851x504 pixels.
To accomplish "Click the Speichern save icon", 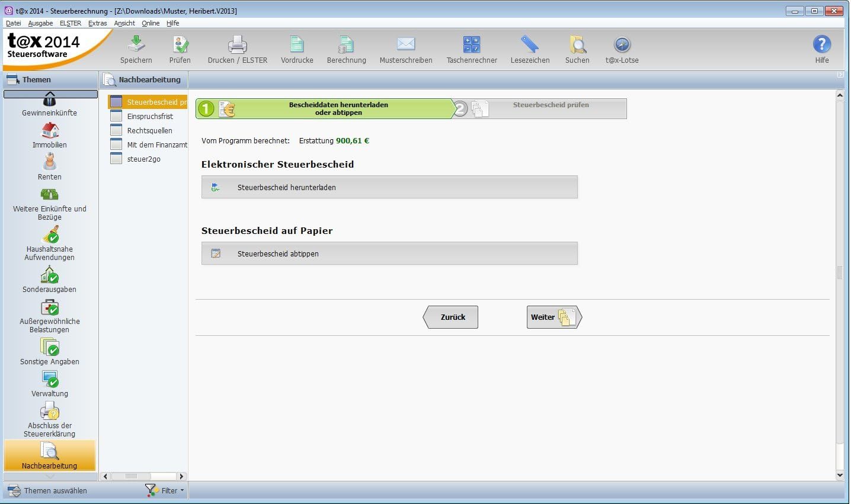I will (x=136, y=45).
